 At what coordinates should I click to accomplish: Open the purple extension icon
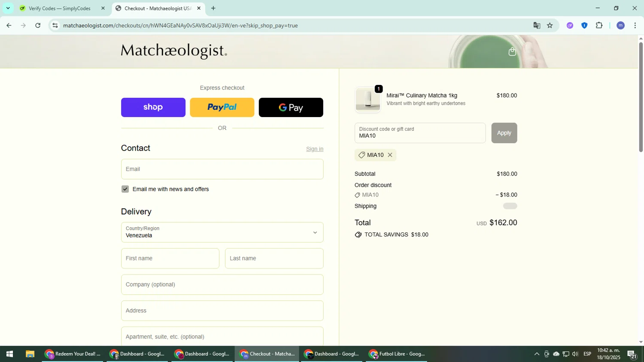coord(570,26)
